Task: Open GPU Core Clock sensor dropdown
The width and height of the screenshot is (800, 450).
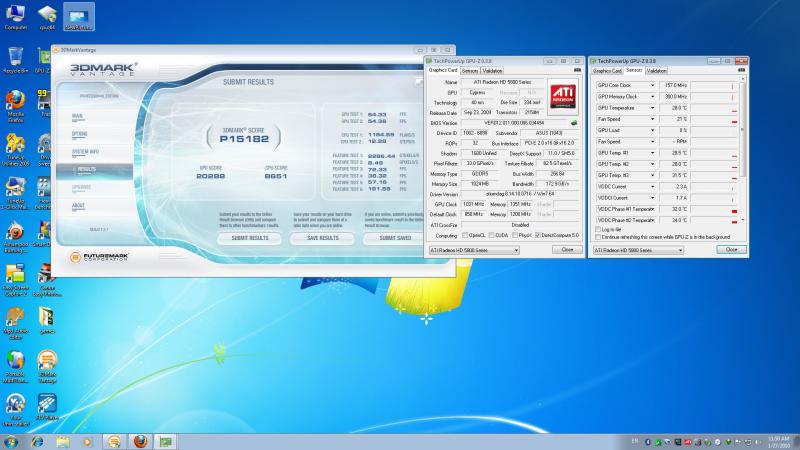Action: click(x=652, y=85)
